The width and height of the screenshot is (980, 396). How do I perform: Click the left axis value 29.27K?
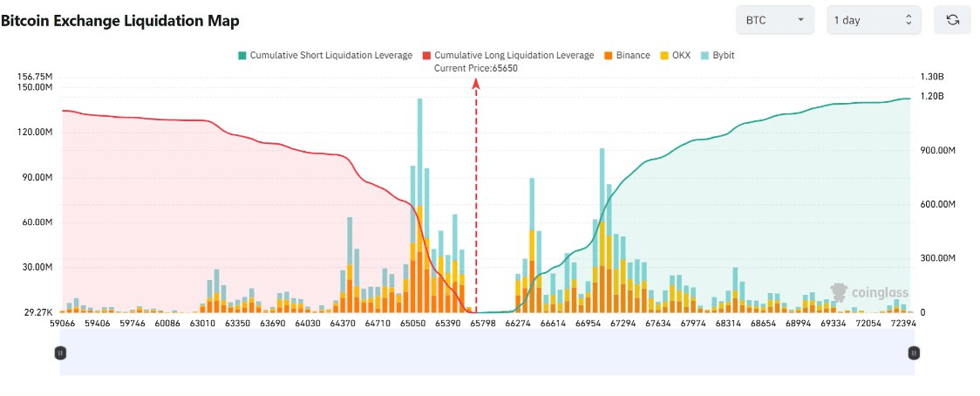38,311
